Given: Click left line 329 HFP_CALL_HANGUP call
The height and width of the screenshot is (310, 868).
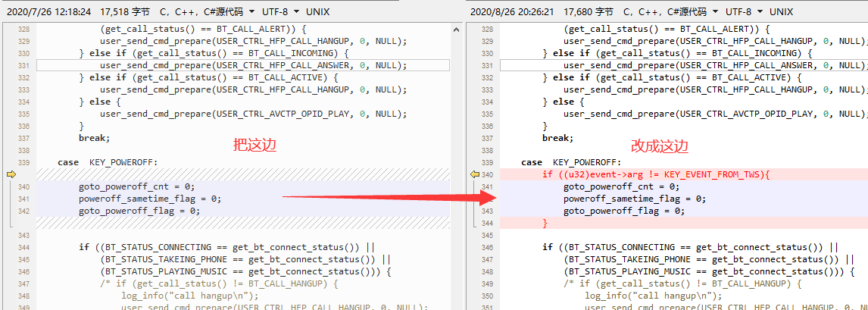Looking at the screenshot, I should point(253,41).
